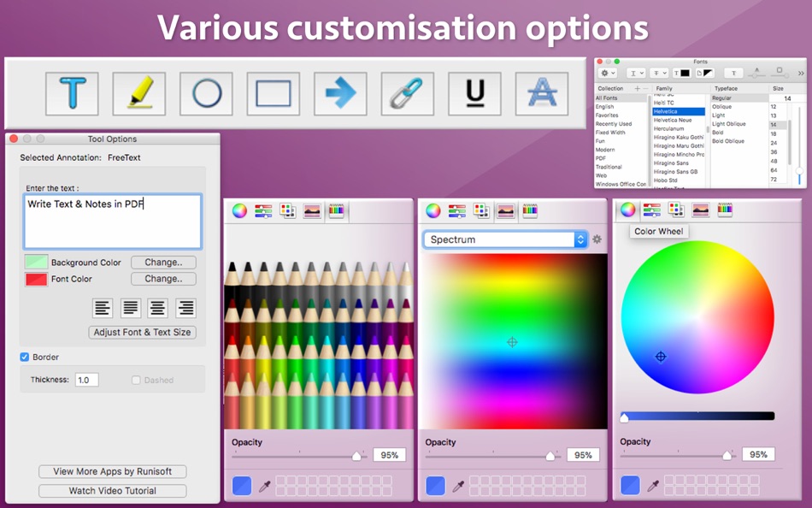Select 'Hobo Std' font family

point(666,180)
